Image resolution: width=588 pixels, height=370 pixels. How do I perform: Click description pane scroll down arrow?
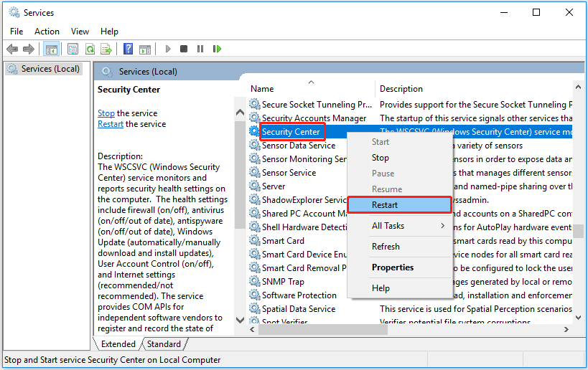click(x=240, y=320)
